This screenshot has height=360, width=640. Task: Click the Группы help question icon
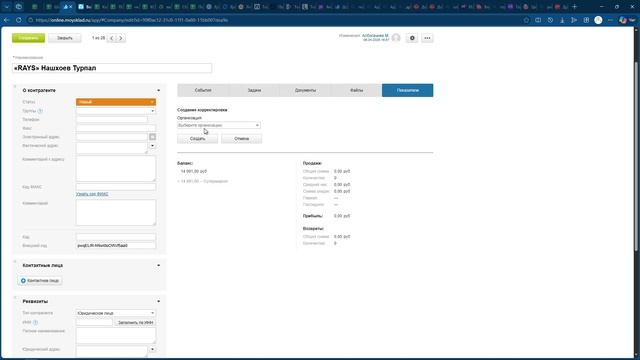pyautogui.click(x=40, y=111)
